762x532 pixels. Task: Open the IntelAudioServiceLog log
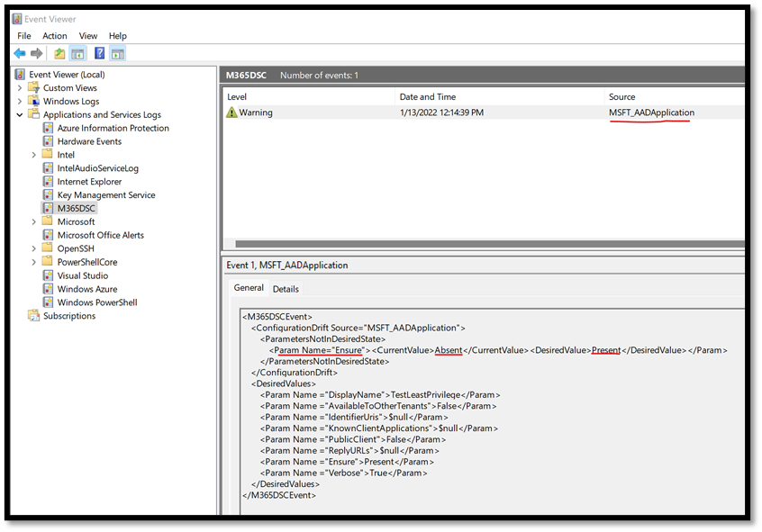click(x=97, y=168)
